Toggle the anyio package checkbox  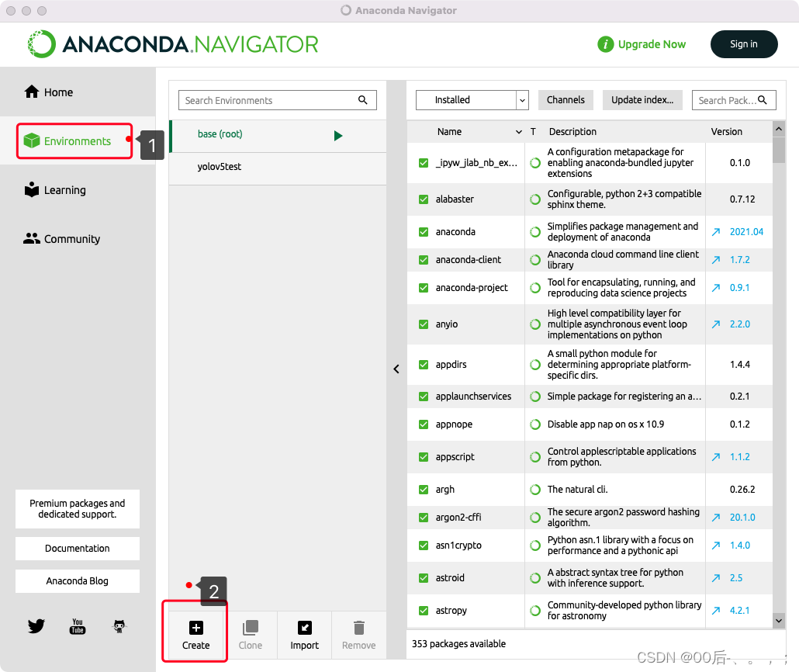(424, 324)
